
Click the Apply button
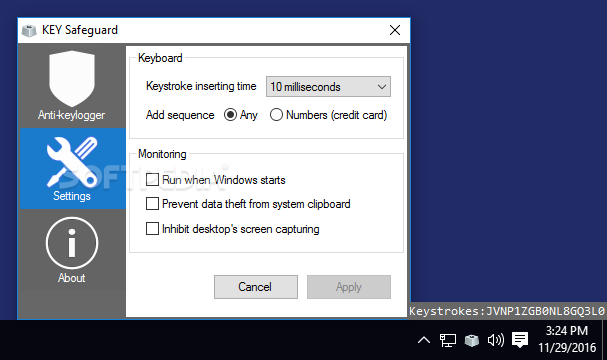point(349,287)
